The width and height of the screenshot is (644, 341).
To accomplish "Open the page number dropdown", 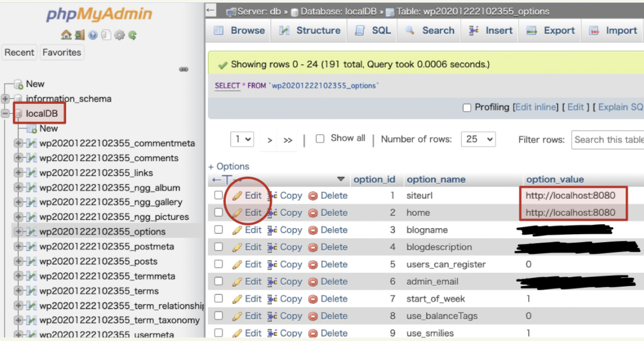I will 242,139.
